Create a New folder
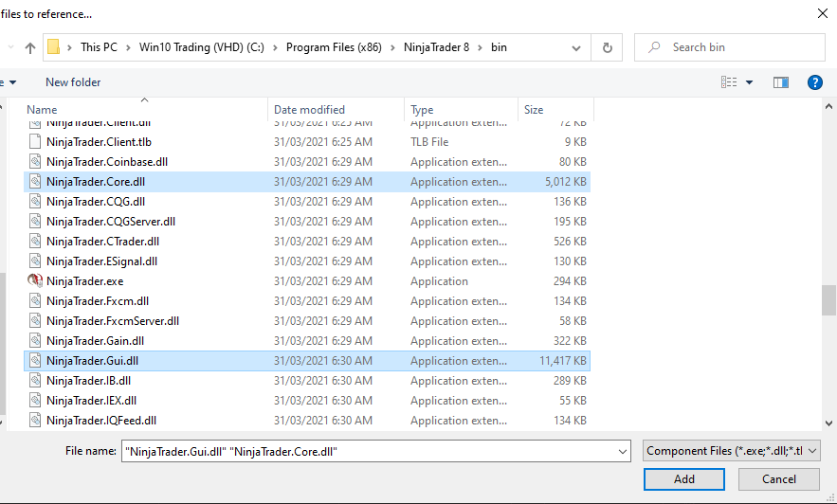 73,82
